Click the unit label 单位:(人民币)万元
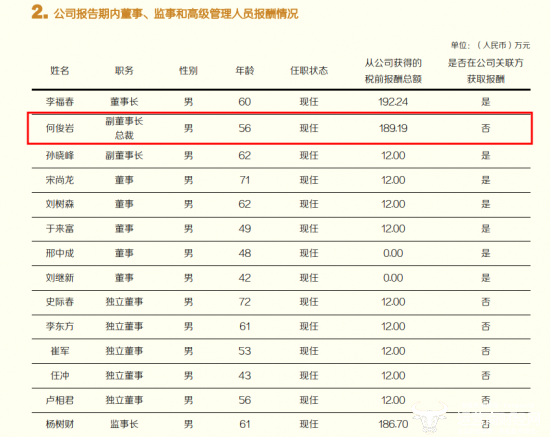The image size is (550, 437). (490, 45)
